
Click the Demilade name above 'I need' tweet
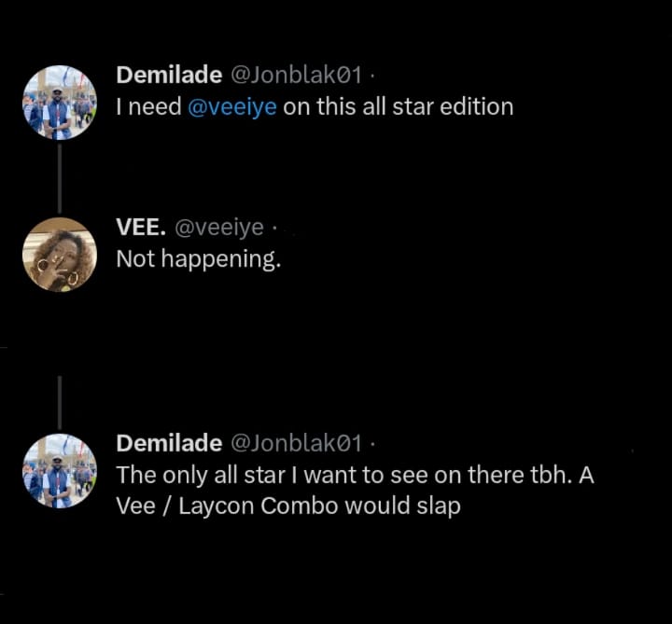click(169, 76)
